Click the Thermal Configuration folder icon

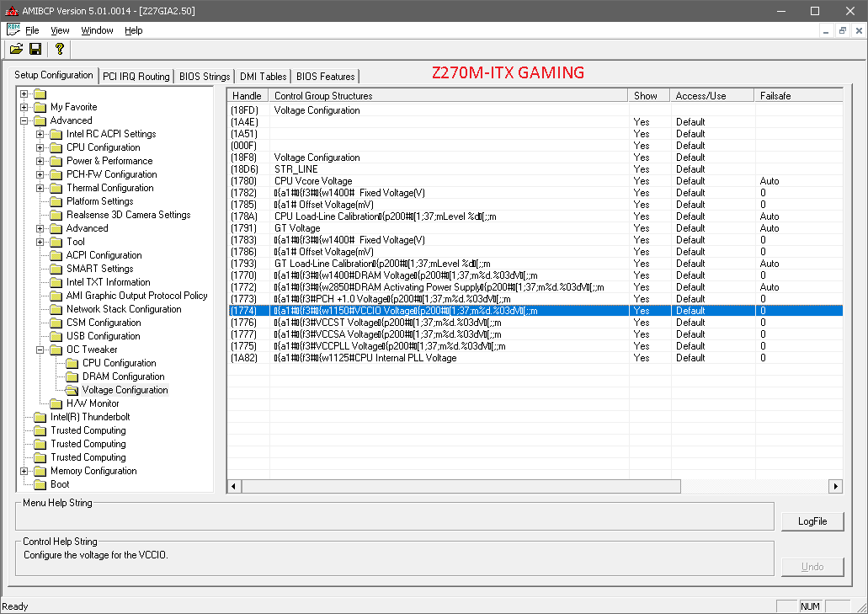pyautogui.click(x=56, y=188)
